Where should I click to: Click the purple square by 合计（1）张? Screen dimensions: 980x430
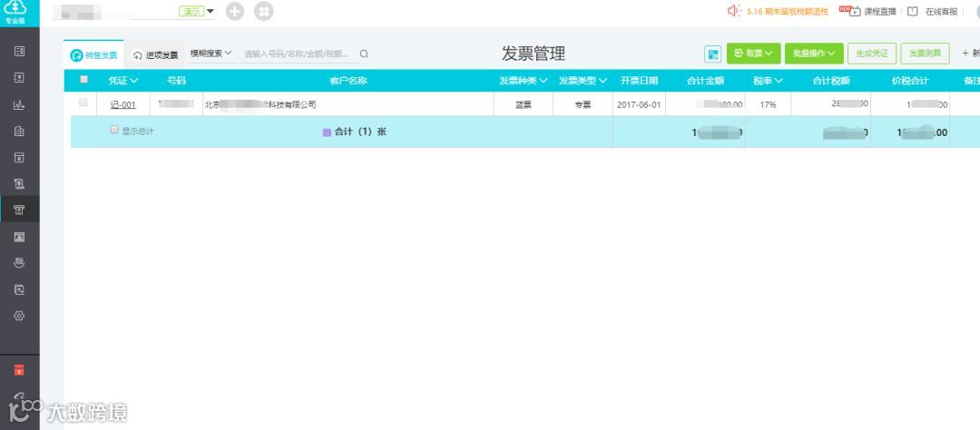pyautogui.click(x=327, y=132)
